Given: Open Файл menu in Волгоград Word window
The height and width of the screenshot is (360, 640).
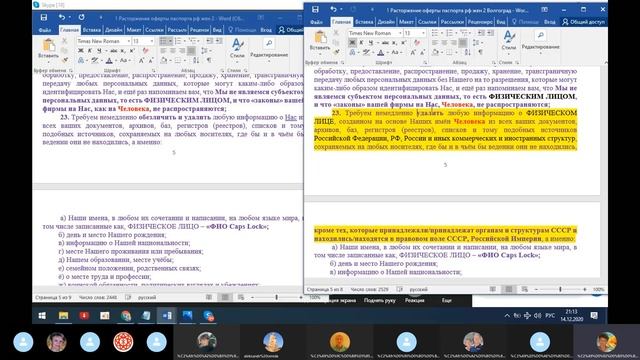Looking at the screenshot, I should tap(316, 22).
